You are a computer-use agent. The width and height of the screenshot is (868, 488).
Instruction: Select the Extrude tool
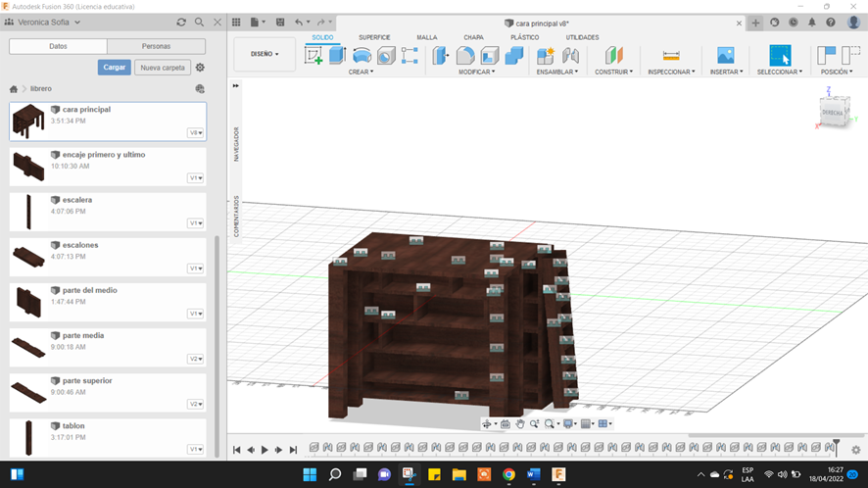pos(337,56)
